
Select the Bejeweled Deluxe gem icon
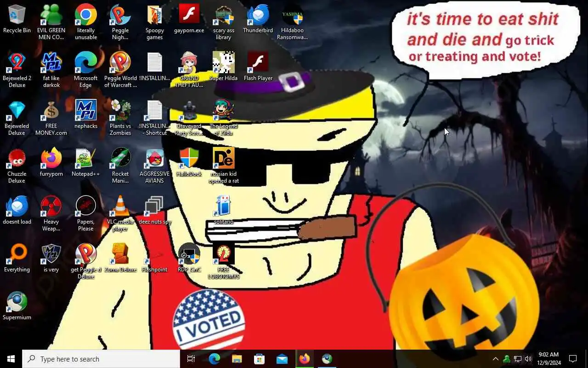coord(17,118)
